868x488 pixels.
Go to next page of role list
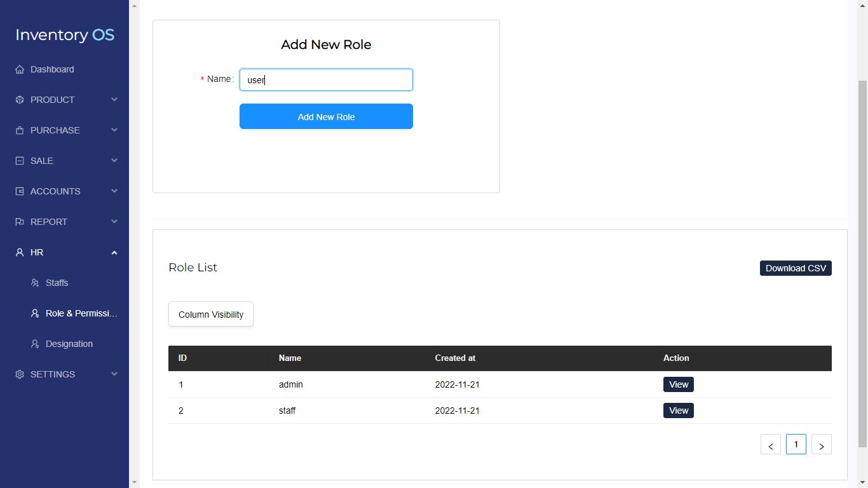(821, 445)
